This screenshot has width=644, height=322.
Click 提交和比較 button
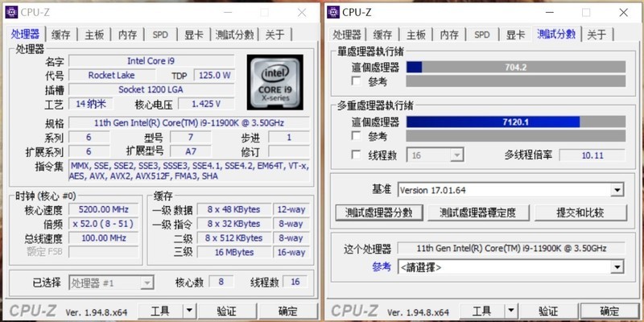pyautogui.click(x=580, y=213)
